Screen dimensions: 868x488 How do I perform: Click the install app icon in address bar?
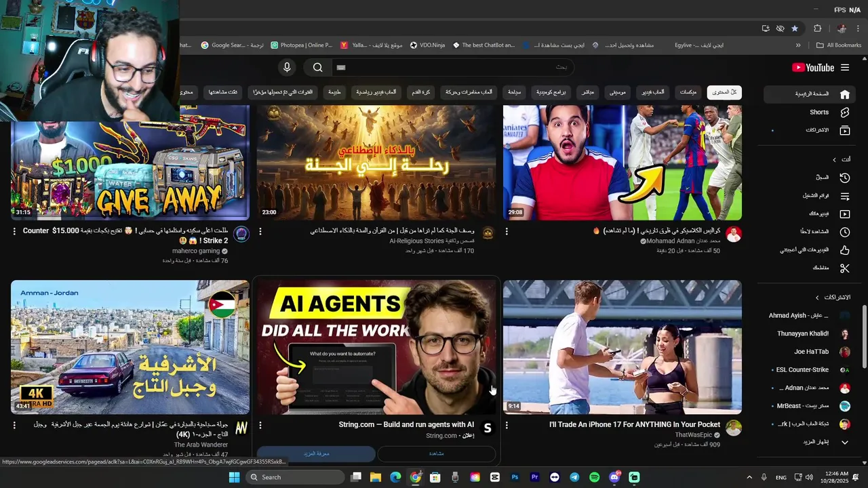[766, 28]
